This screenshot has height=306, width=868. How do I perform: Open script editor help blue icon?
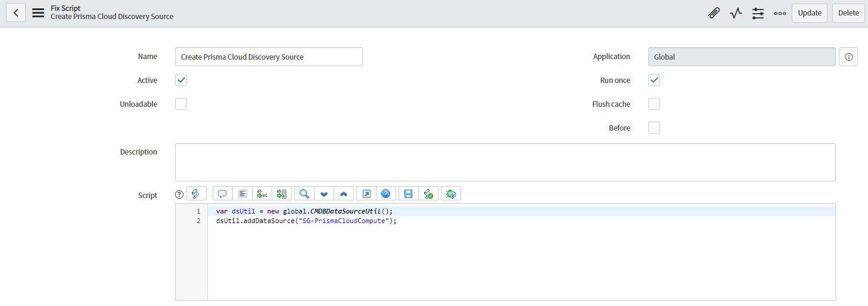click(386, 193)
